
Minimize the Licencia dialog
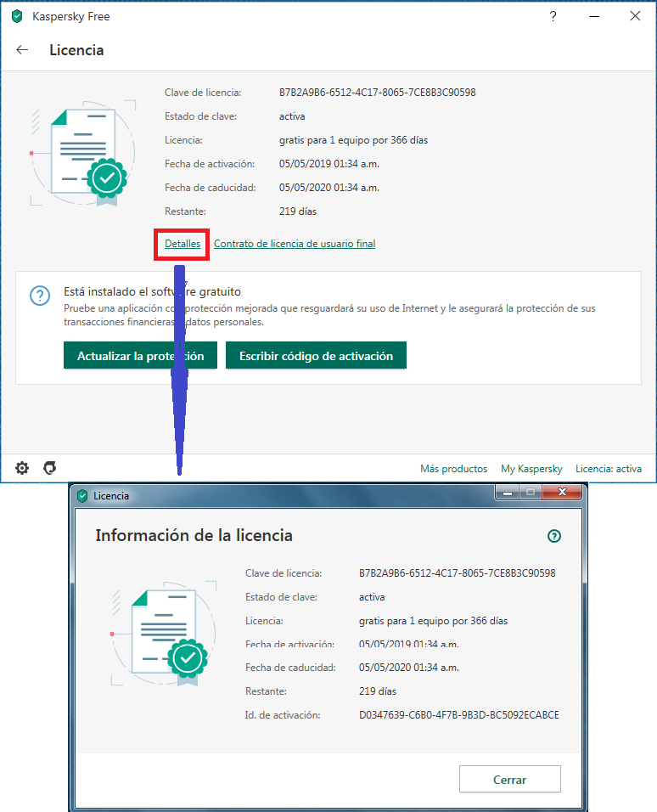[x=508, y=492]
